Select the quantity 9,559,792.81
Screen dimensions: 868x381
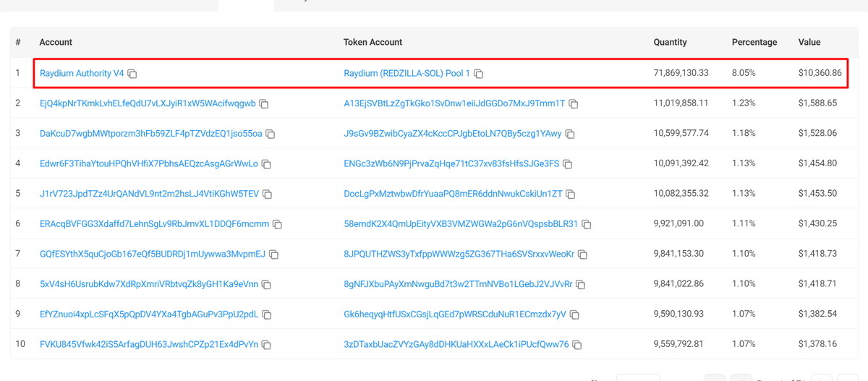[678, 344]
